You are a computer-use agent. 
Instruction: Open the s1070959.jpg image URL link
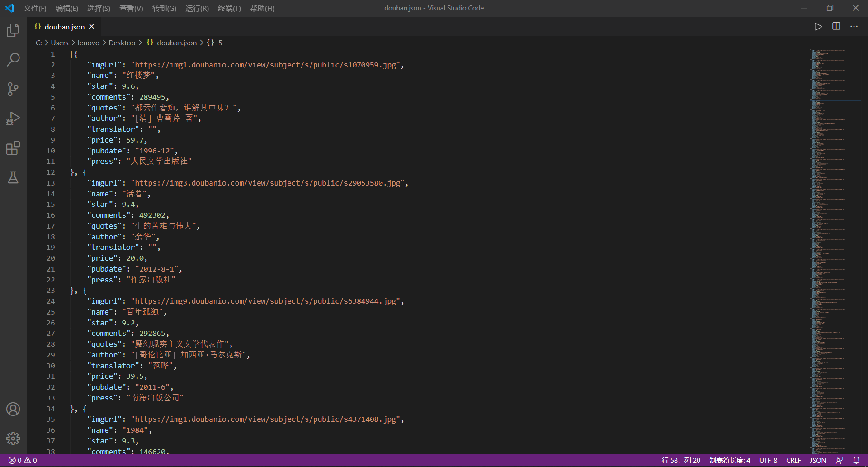(265, 65)
